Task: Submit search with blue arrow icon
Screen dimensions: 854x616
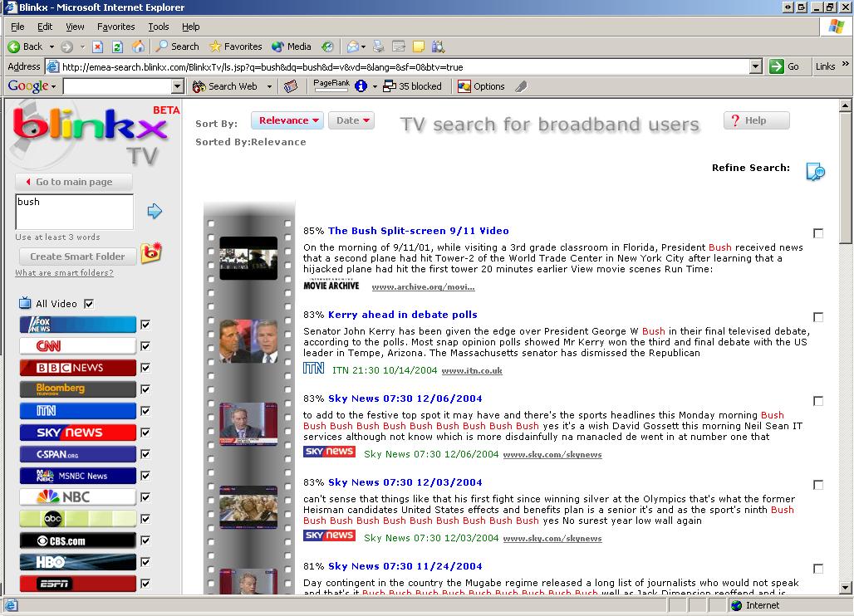Action: (155, 211)
